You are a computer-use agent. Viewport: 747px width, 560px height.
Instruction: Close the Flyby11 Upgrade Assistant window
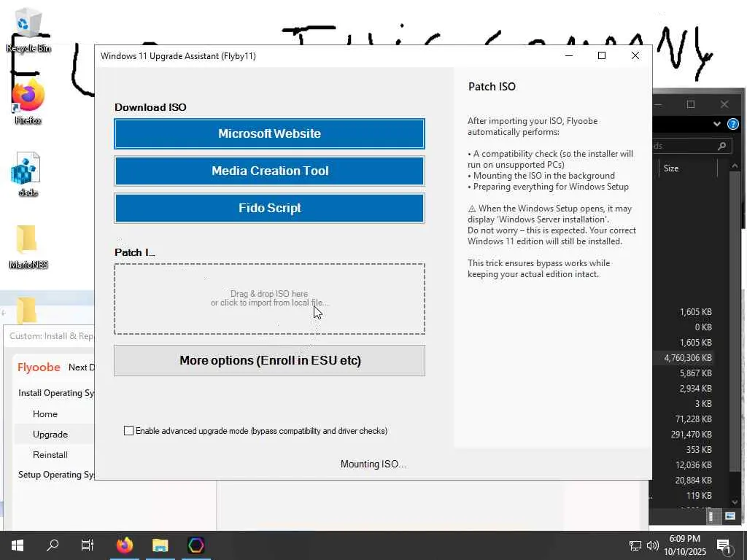tap(635, 55)
